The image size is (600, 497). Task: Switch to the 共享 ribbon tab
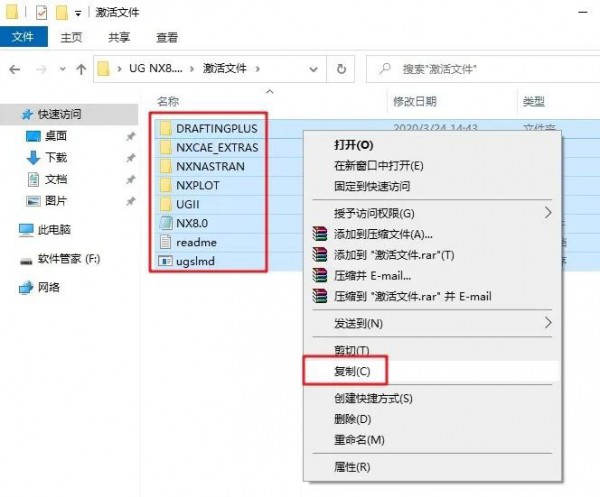pyautogui.click(x=119, y=37)
